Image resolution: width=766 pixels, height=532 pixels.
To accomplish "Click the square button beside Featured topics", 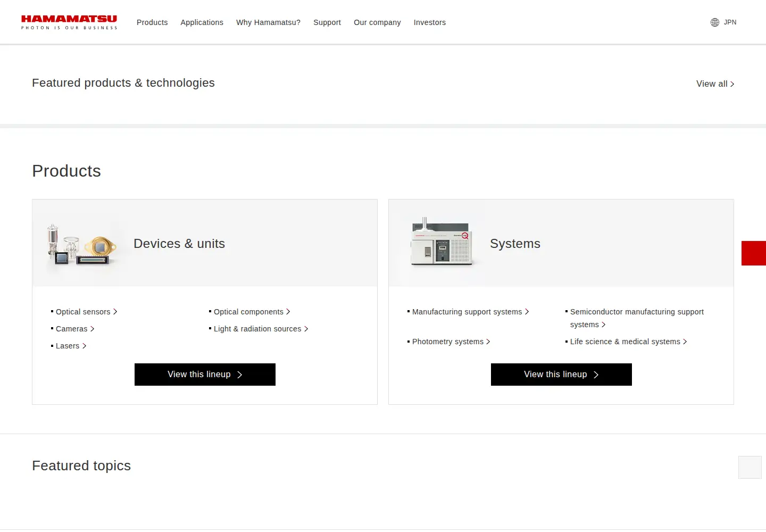I will 750,467.
